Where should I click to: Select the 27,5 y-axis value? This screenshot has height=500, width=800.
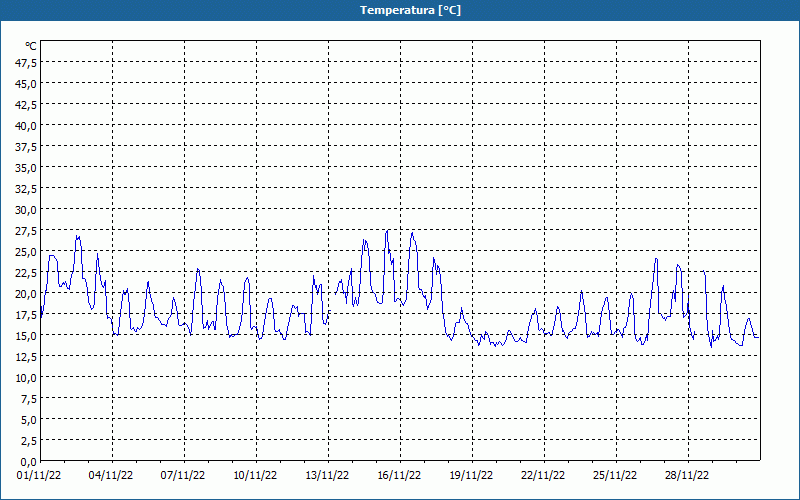coord(26,231)
